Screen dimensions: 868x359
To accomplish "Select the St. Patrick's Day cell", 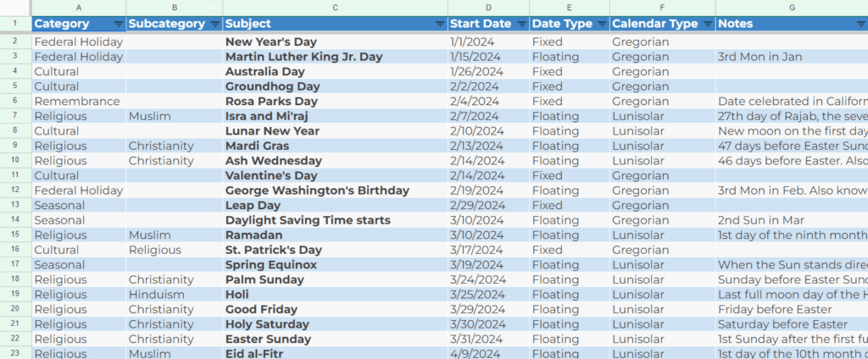I will 336,250.
